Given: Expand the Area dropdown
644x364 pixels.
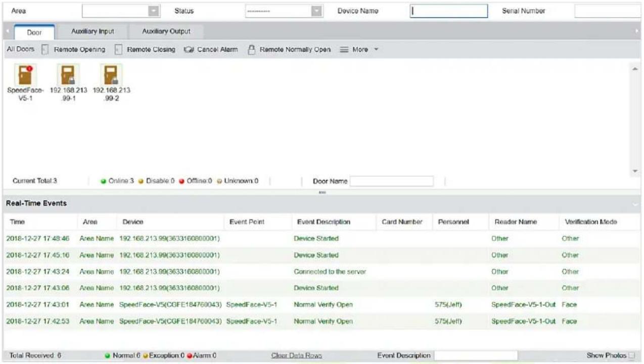Looking at the screenshot, I should click(154, 11).
